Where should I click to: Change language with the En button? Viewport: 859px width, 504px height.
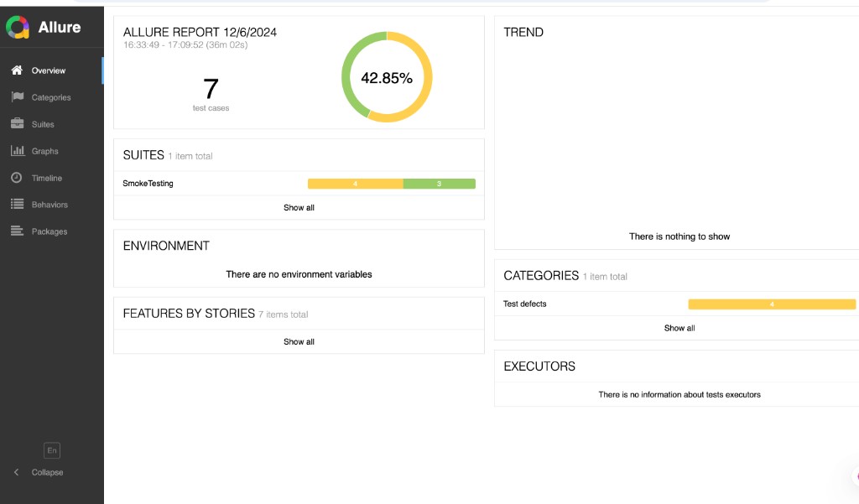pyautogui.click(x=52, y=450)
